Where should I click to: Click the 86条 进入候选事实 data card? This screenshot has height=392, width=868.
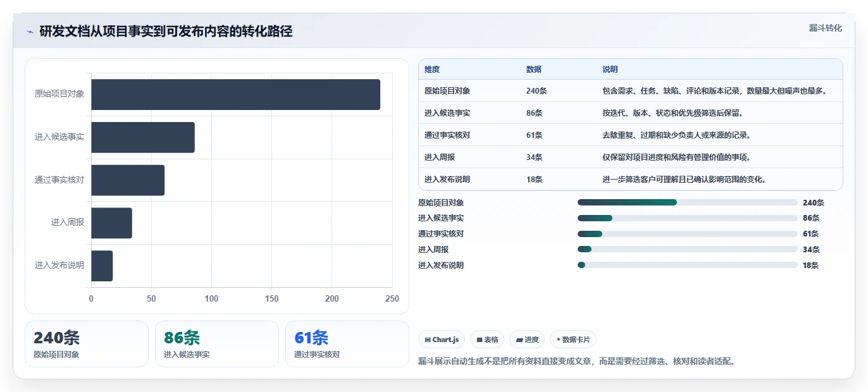[x=217, y=344]
